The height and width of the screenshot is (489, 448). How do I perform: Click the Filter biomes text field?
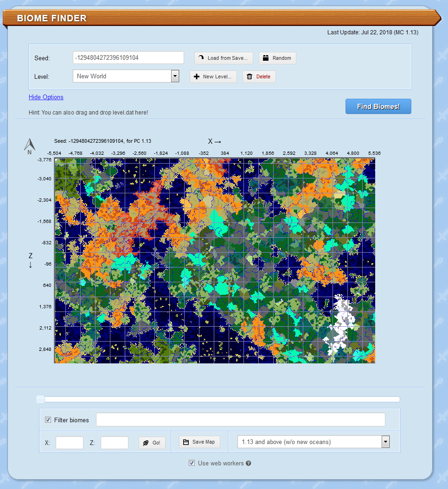coord(240,419)
